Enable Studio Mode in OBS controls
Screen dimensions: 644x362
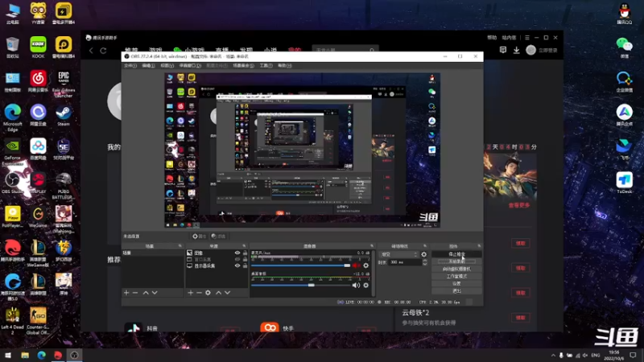pyautogui.click(x=456, y=276)
